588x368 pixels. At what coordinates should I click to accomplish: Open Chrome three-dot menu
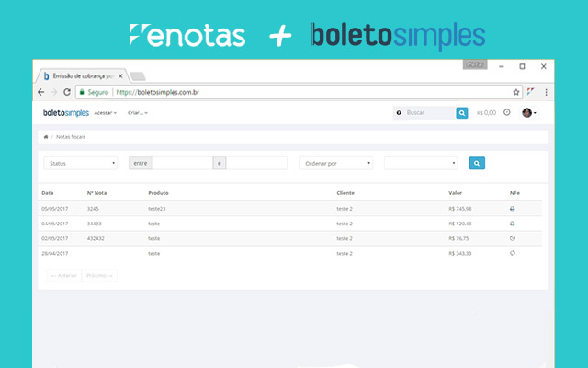pyautogui.click(x=546, y=92)
